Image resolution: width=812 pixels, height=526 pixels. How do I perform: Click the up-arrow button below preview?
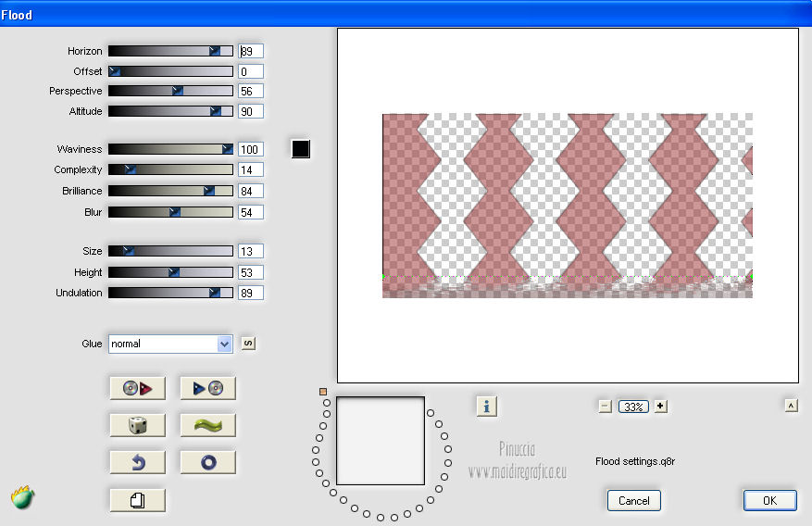(x=791, y=406)
